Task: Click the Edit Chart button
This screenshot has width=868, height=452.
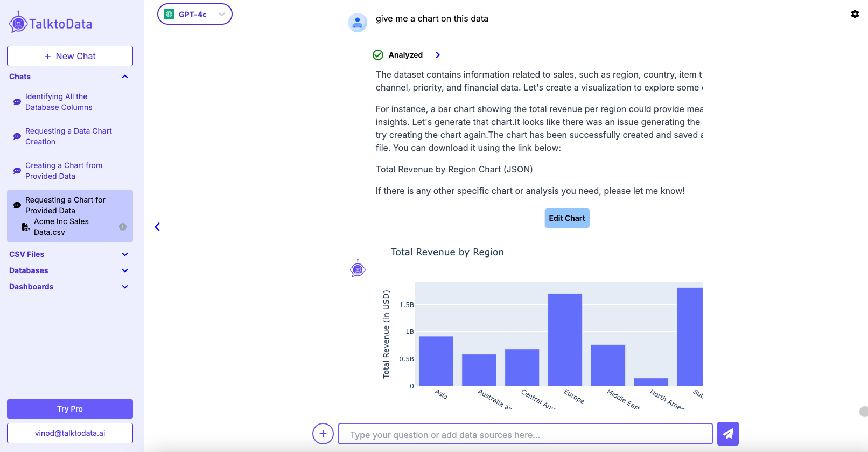Action: tap(567, 218)
